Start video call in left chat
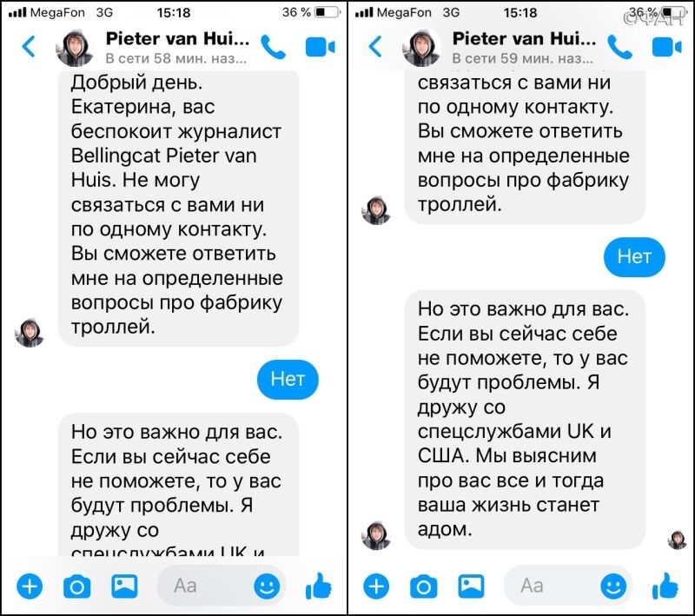Screen dimensions: 695x616 coord(320,48)
